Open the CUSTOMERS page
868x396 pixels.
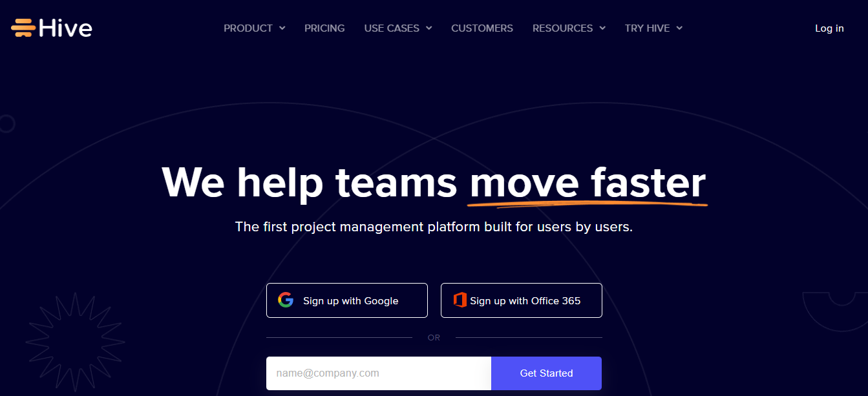(x=482, y=28)
